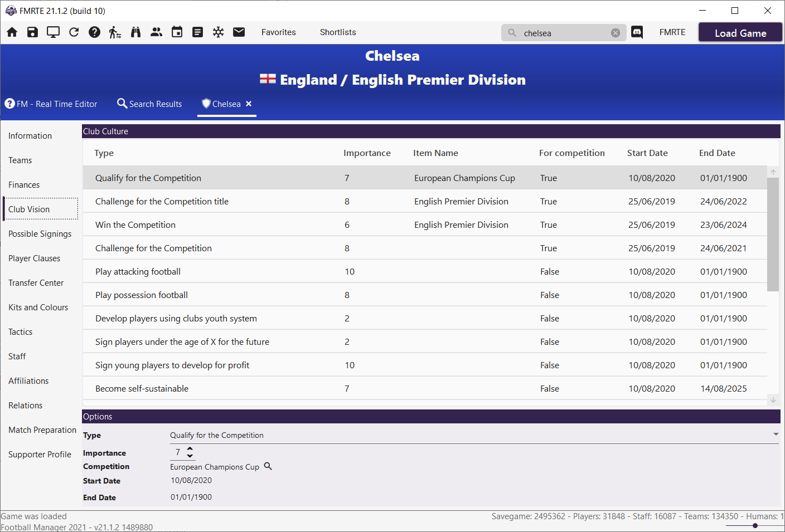Open Transfer Center section
Screen dimensions: 785x532
36,283
